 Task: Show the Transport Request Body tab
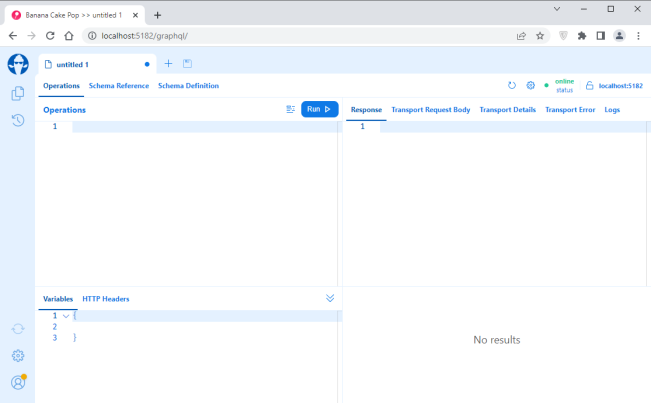[430, 110]
